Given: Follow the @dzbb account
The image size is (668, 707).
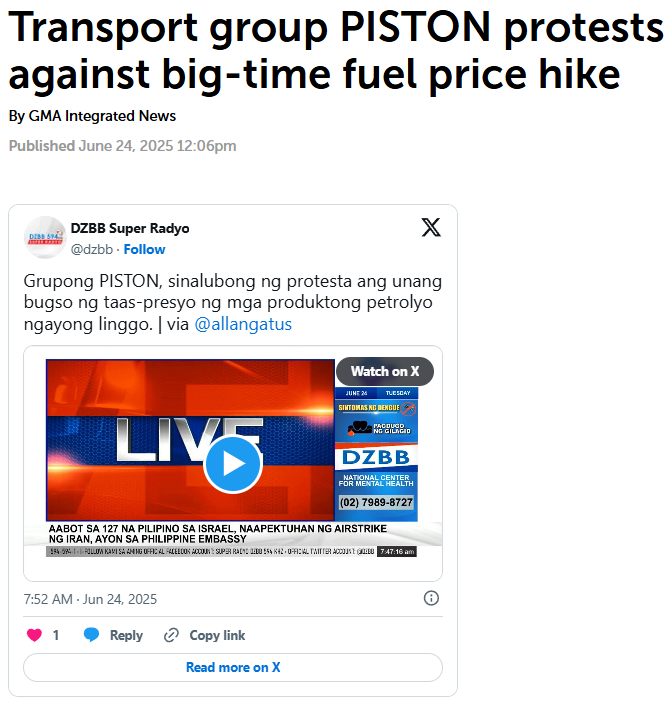Looking at the screenshot, I should pos(144,249).
